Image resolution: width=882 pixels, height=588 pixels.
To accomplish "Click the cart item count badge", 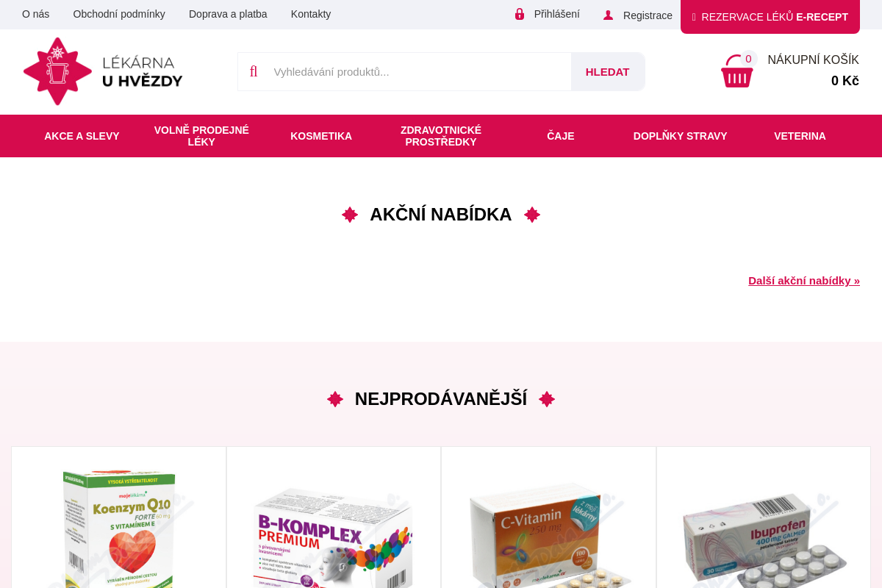I will coord(748,59).
